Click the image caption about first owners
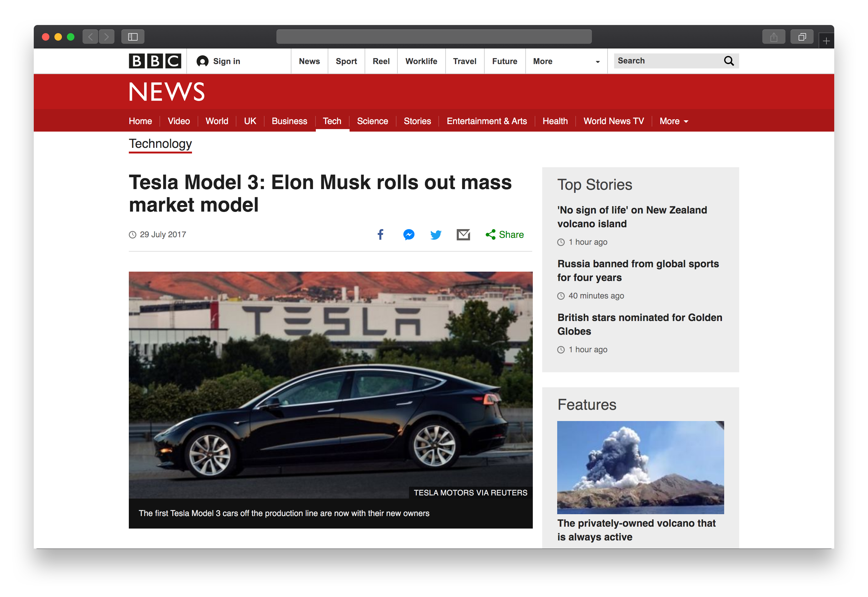The height and width of the screenshot is (597, 868). pos(284,514)
